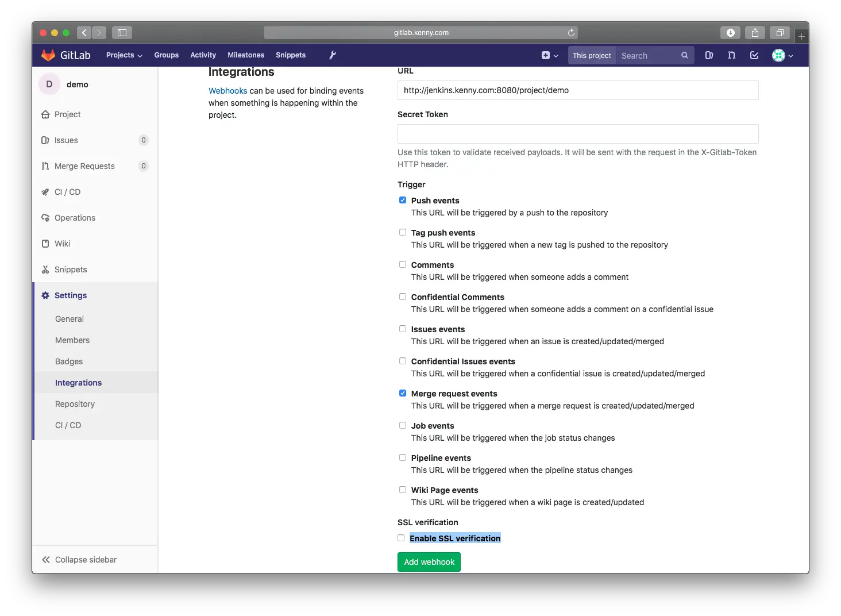Open Repository settings submenu item
Viewport: 841px width, 616px height.
[x=75, y=404]
